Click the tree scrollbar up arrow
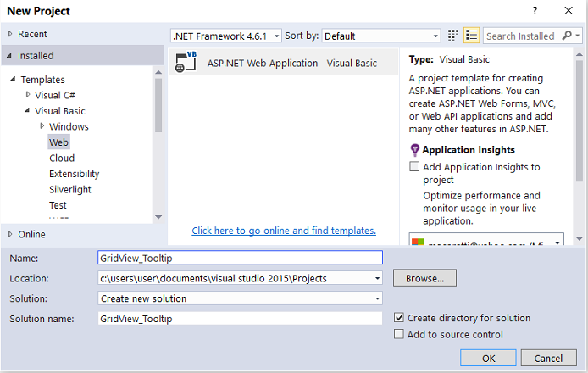This screenshot has width=588, height=373. coord(158,72)
